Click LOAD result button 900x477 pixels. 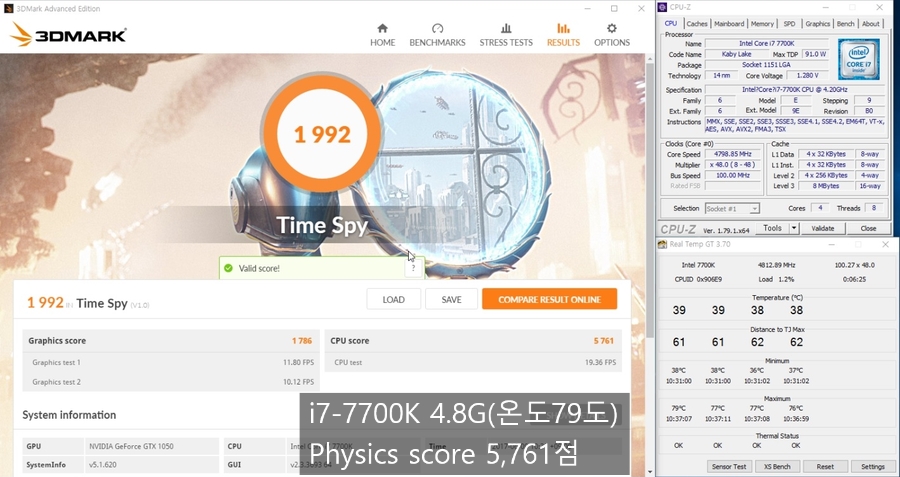coord(393,299)
